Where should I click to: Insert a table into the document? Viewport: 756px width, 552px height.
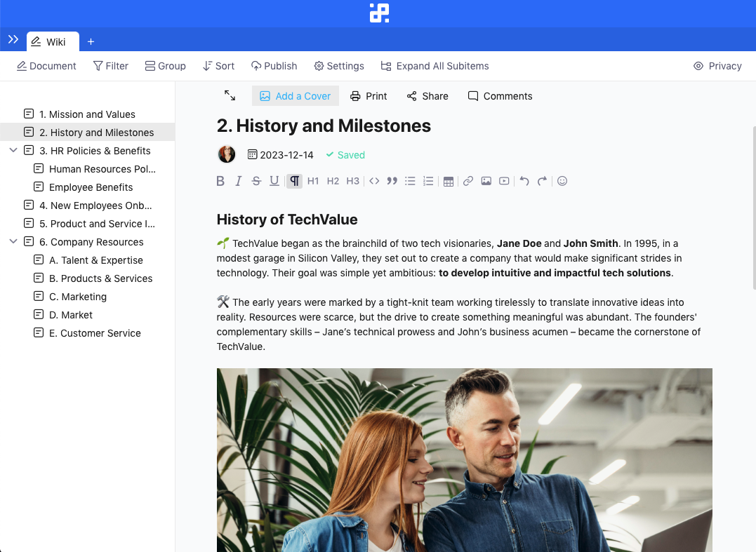pos(449,181)
